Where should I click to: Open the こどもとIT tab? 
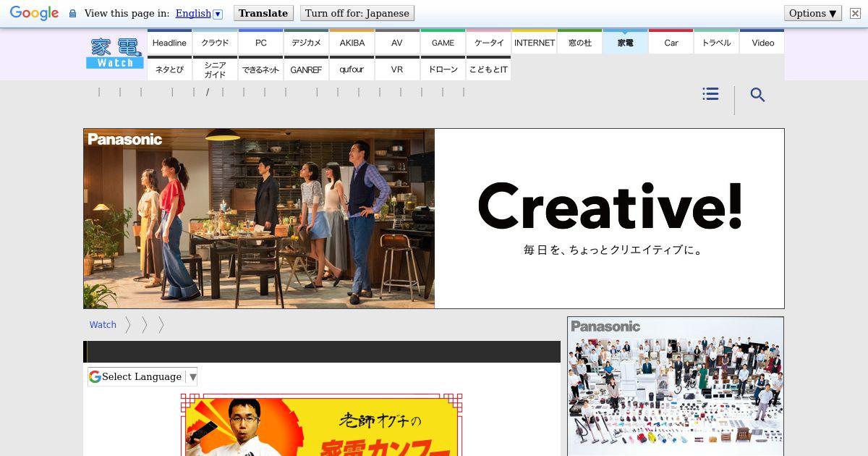488,69
